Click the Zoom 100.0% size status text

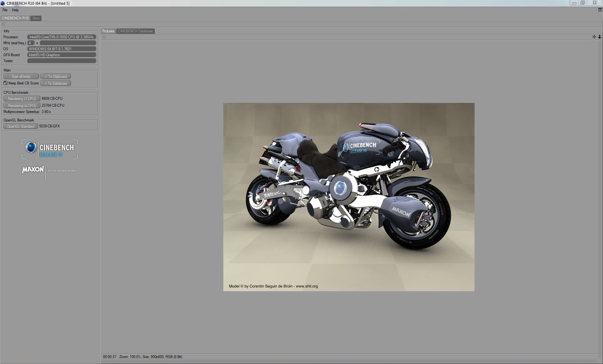click(x=151, y=357)
